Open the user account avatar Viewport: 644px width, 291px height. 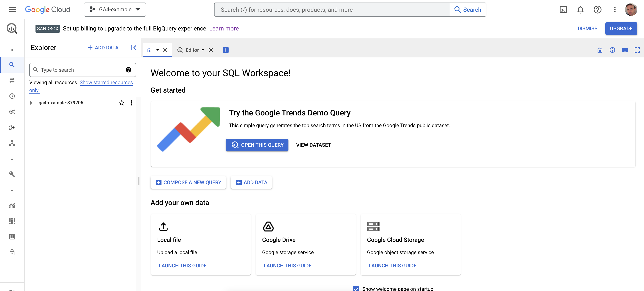(631, 10)
